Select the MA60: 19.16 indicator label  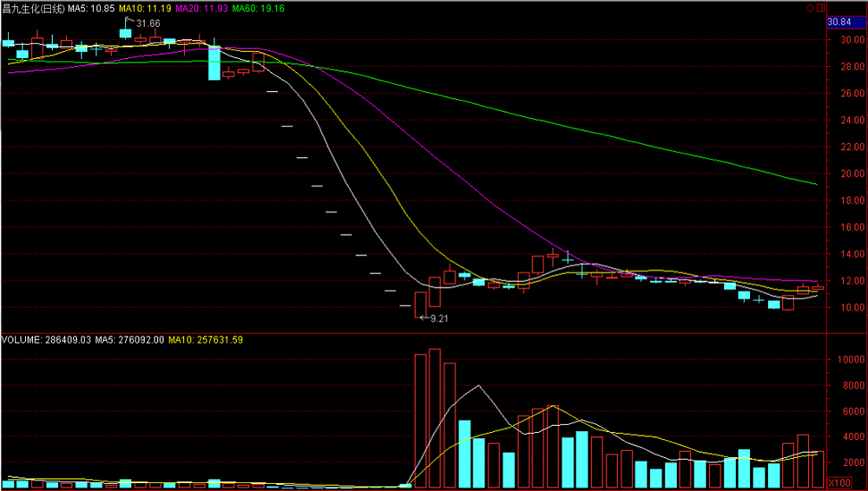258,9
